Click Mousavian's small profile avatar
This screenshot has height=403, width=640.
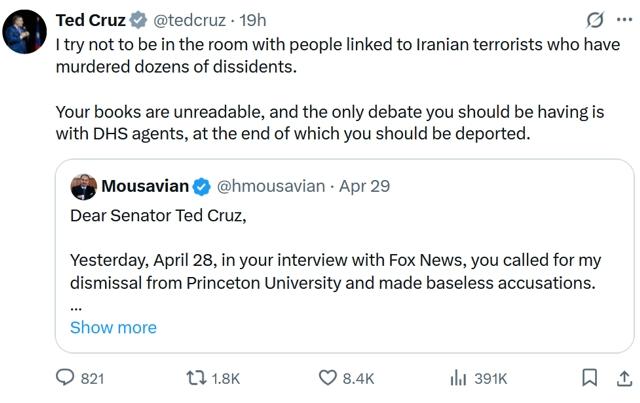(84, 187)
